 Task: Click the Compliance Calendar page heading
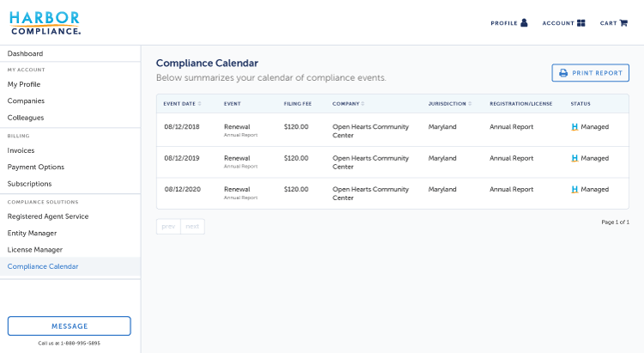point(207,63)
